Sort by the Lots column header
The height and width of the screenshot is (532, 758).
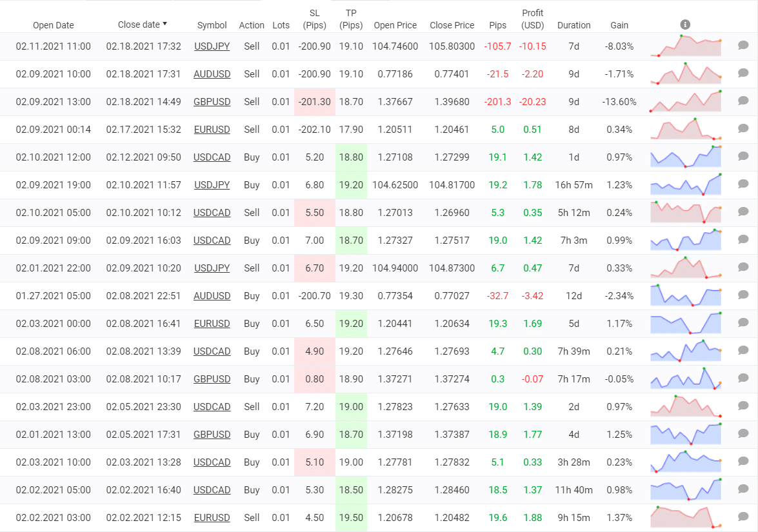tap(281, 25)
